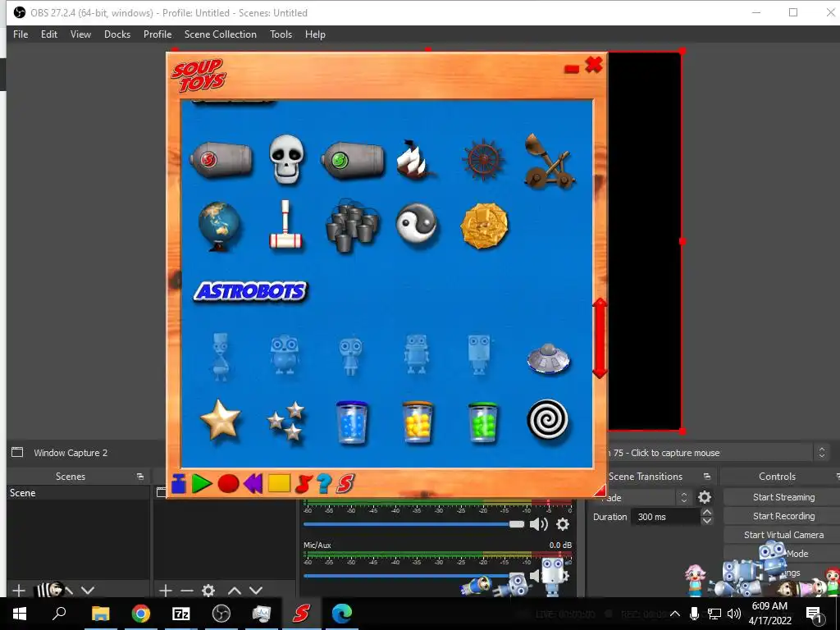Screen dimensions: 840x630
Task: Select the jar of green balls
Action: click(x=483, y=422)
